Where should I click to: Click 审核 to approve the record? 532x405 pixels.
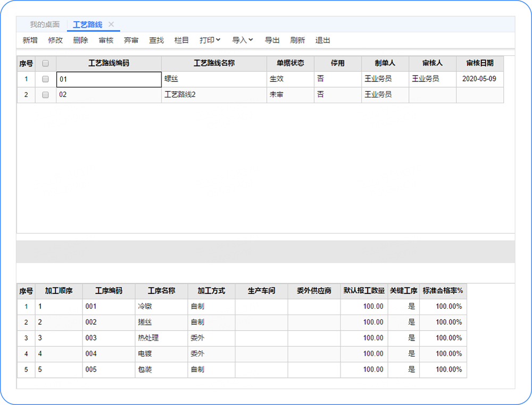106,40
